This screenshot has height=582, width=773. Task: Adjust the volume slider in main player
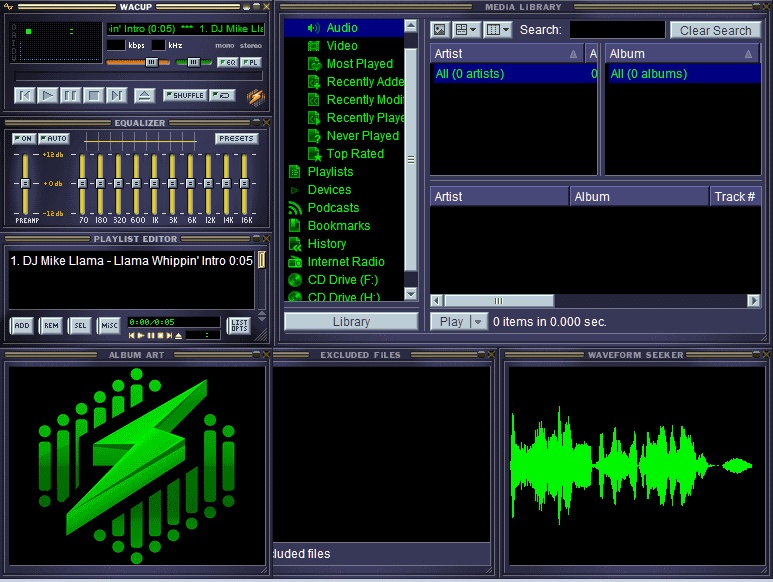[138, 62]
